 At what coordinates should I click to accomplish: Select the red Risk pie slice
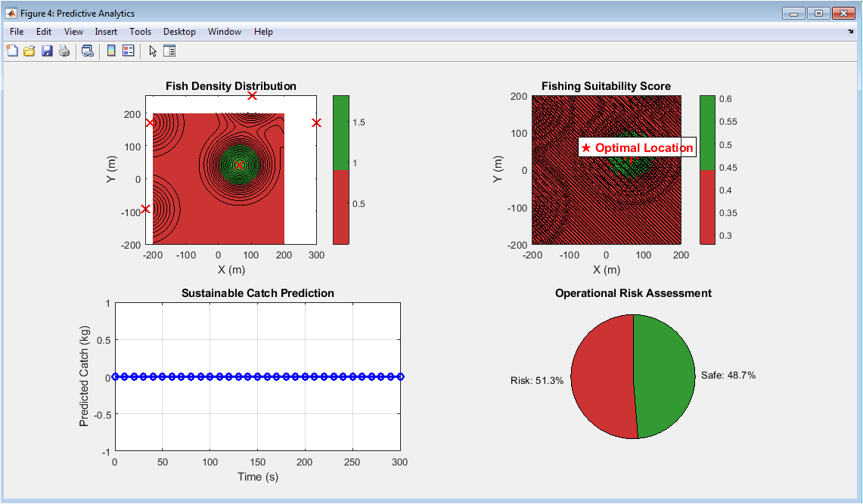(601, 376)
